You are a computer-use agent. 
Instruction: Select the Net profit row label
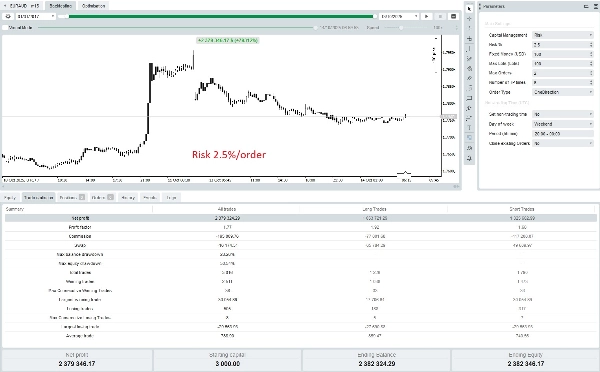[80, 218]
